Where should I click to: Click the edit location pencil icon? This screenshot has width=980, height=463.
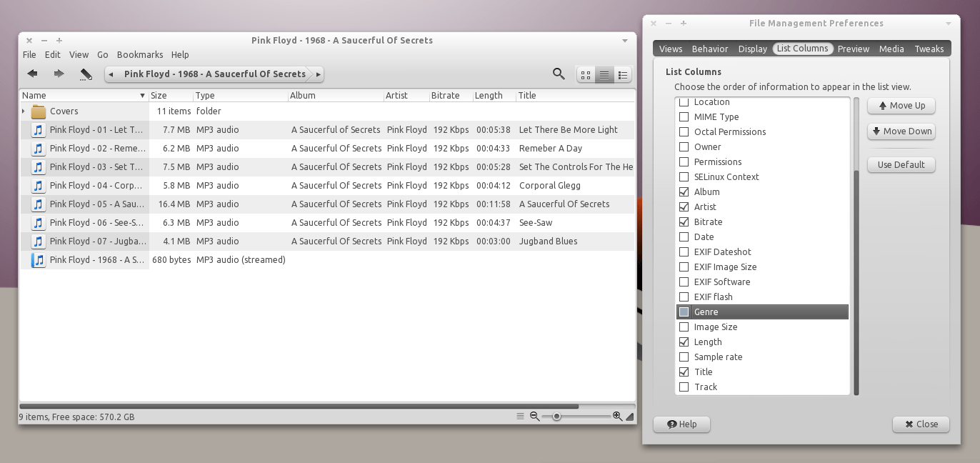[x=86, y=73]
